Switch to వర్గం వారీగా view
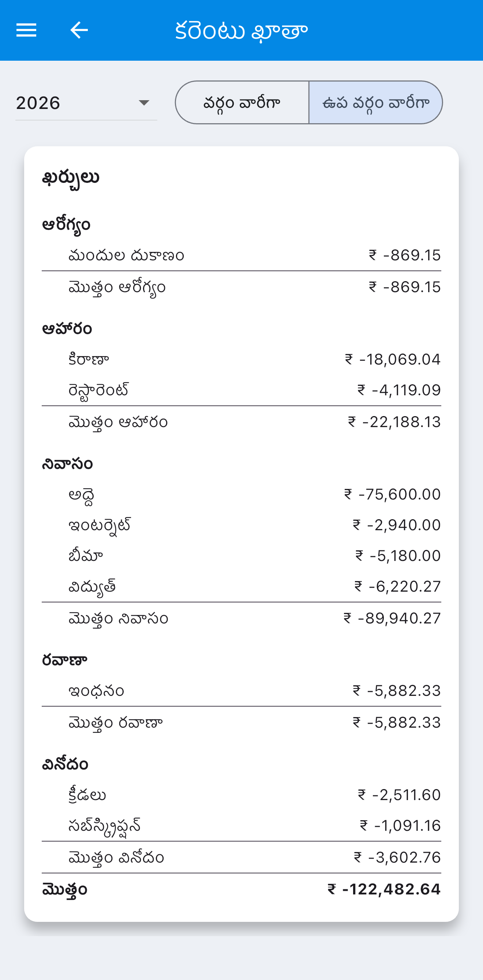Screen dimensions: 483x980 point(242,103)
